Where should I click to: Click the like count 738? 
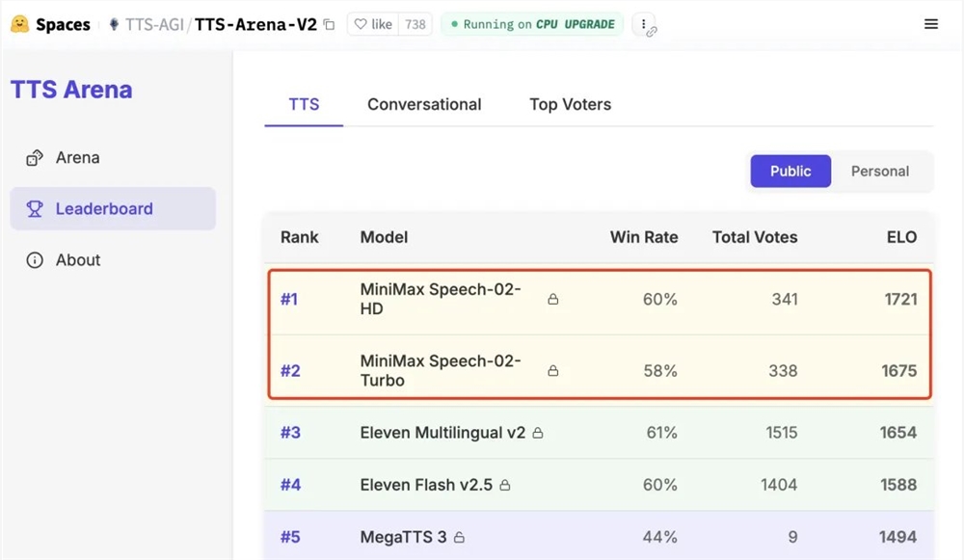pyautogui.click(x=415, y=24)
